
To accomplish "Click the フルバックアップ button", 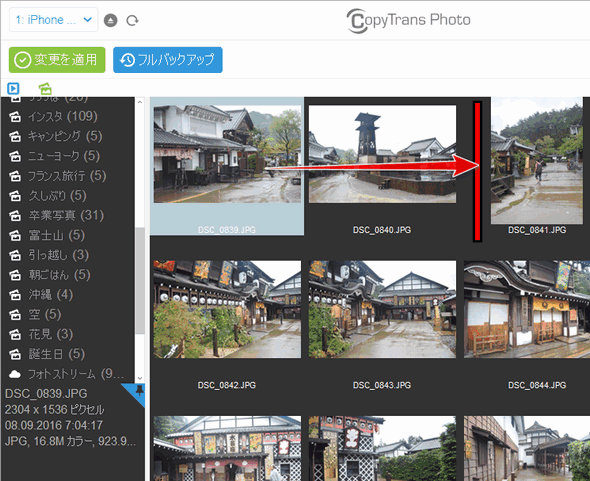I will (x=168, y=60).
